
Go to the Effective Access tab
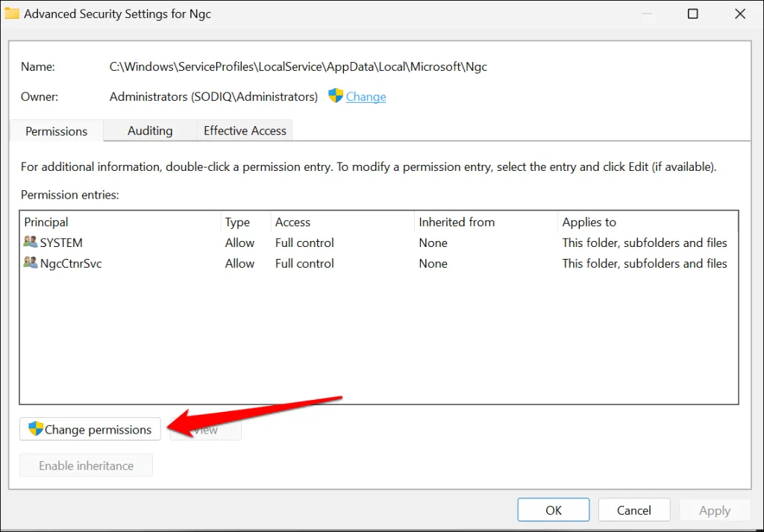pyautogui.click(x=245, y=131)
